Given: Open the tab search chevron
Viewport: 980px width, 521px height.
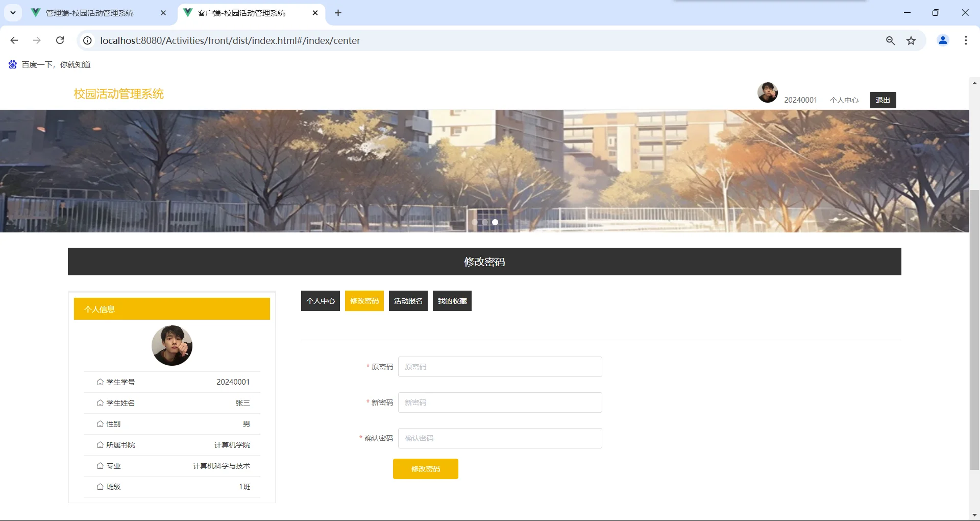Looking at the screenshot, I should coord(13,13).
